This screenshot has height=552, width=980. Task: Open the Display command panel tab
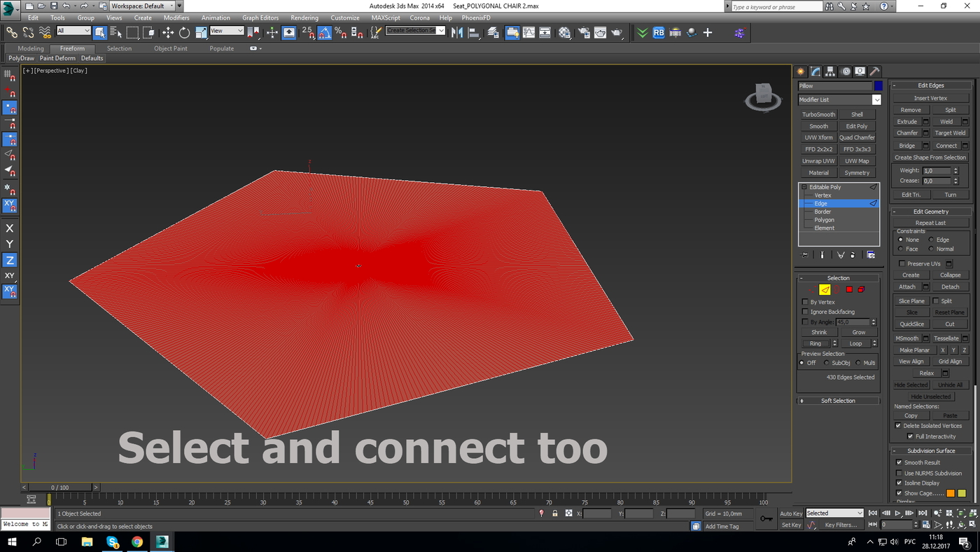click(x=860, y=71)
